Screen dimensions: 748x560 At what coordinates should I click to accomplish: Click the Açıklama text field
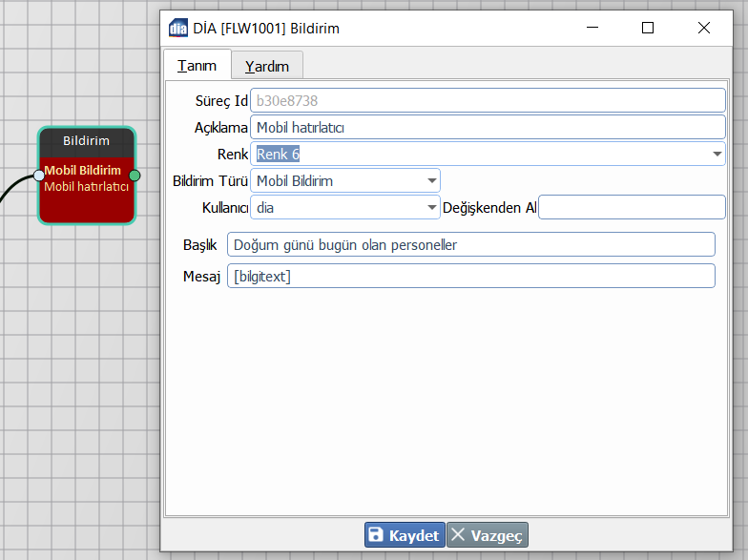pos(487,127)
